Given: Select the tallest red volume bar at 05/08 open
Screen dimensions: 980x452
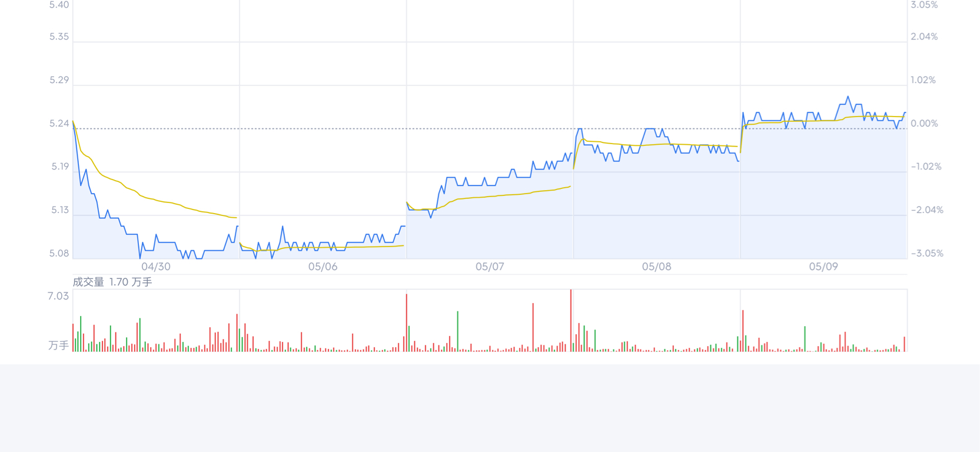Looking at the screenshot, I should click(x=571, y=320).
